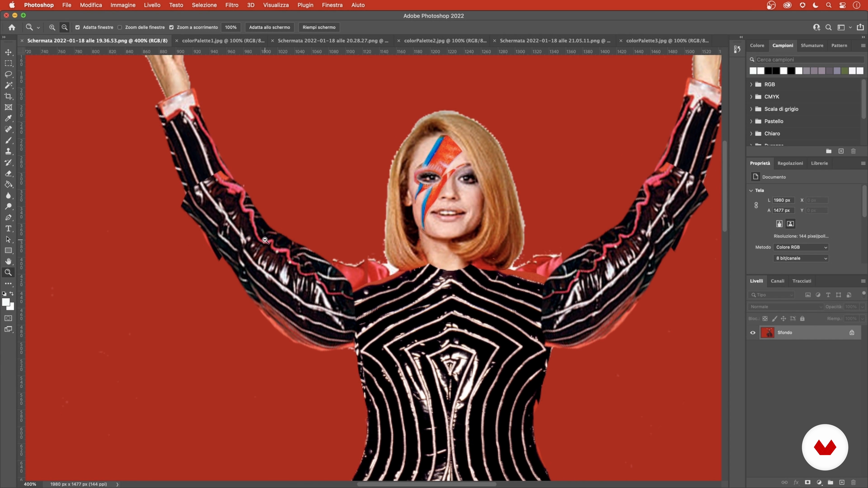The height and width of the screenshot is (488, 868).
Task: Expand the RGB swatch folder
Action: click(751, 84)
